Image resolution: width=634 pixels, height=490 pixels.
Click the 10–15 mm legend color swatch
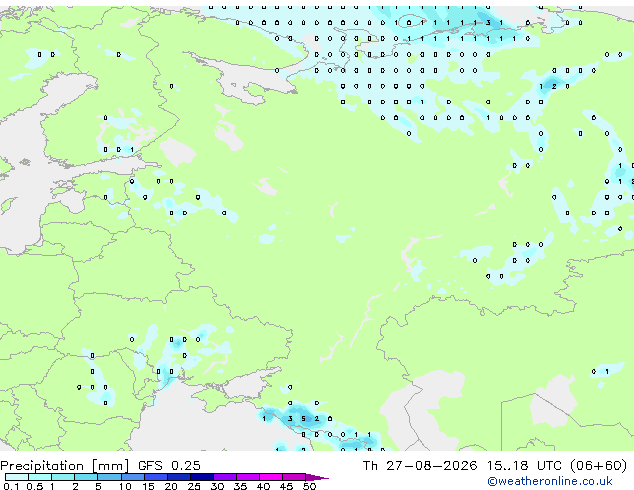pyautogui.click(x=132, y=477)
